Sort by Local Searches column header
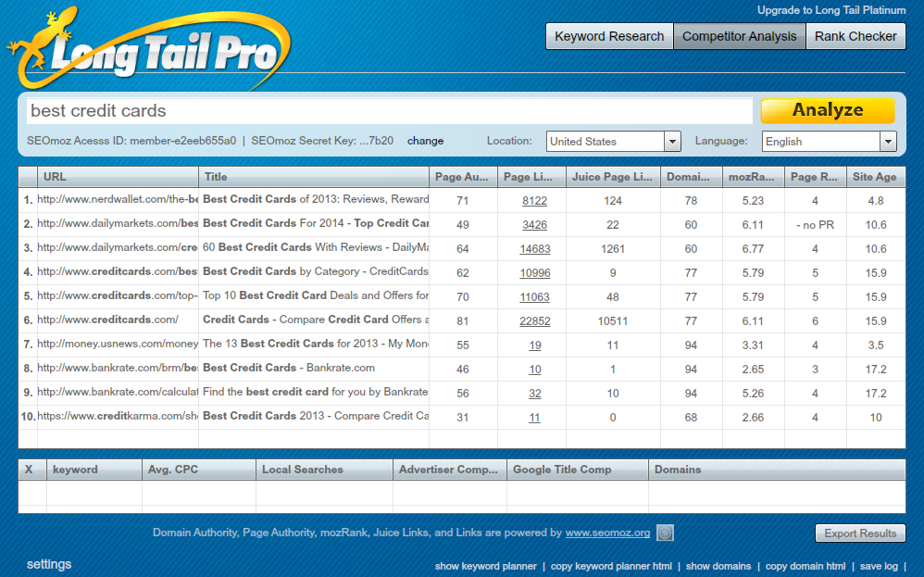Image resolution: width=924 pixels, height=577 pixels. pyautogui.click(x=324, y=470)
